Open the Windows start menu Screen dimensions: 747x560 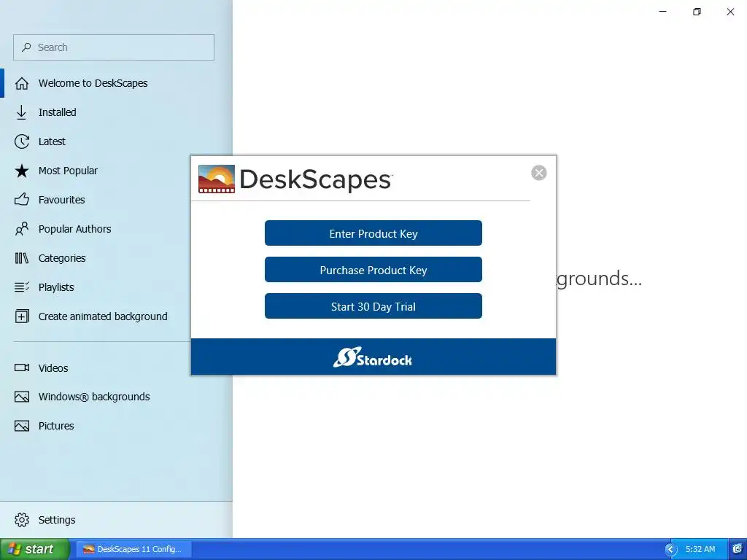click(x=35, y=549)
